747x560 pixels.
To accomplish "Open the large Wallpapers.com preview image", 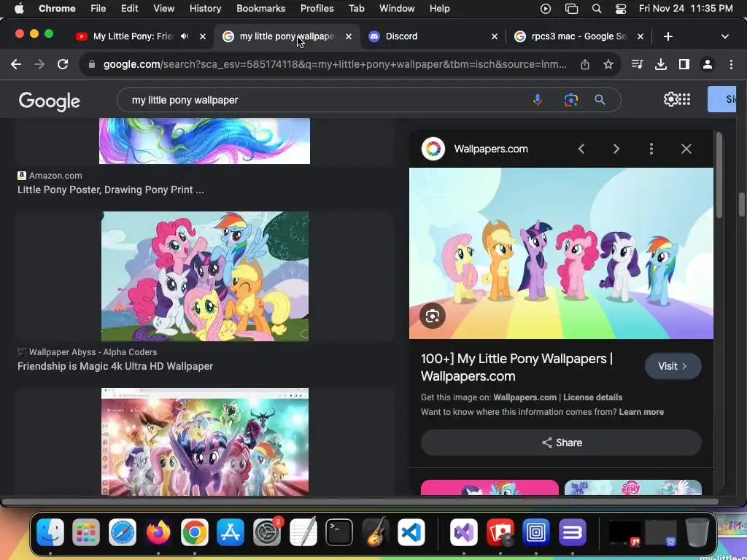I will coord(561,253).
